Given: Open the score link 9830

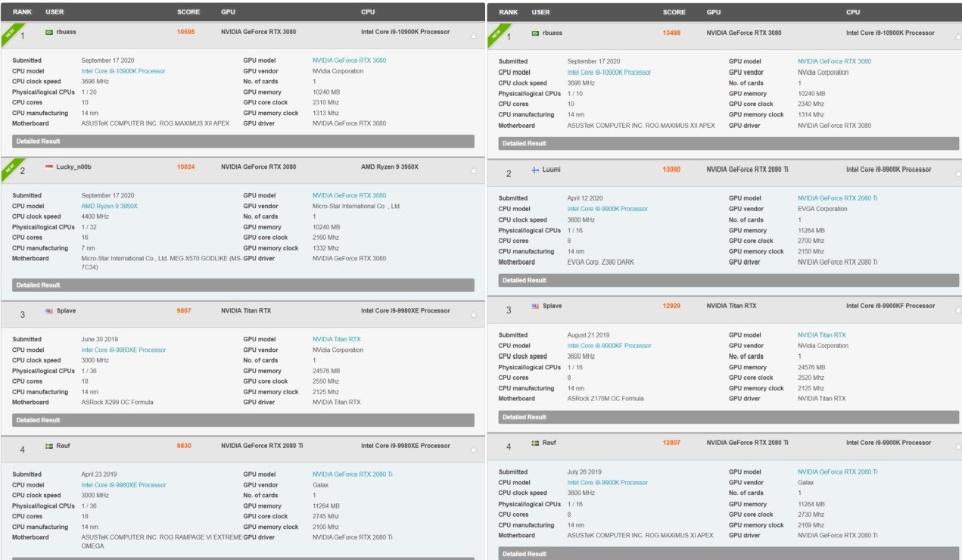Looking at the screenshot, I should coord(184,446).
